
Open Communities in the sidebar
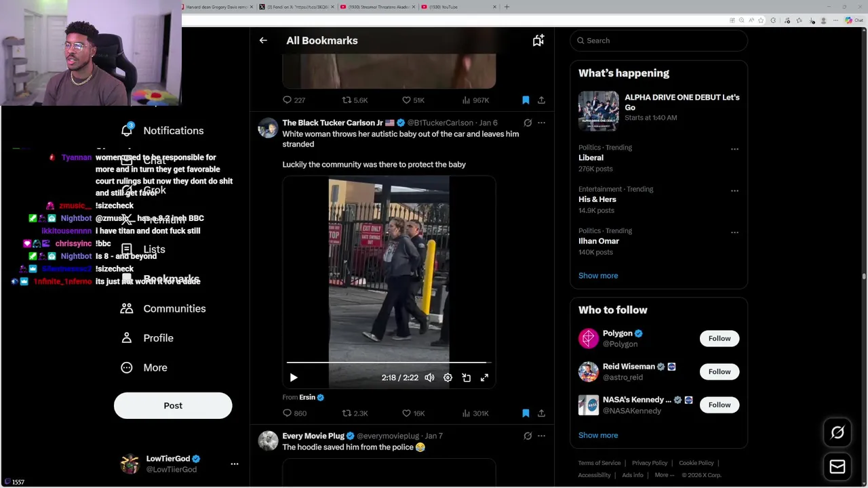tap(163, 308)
